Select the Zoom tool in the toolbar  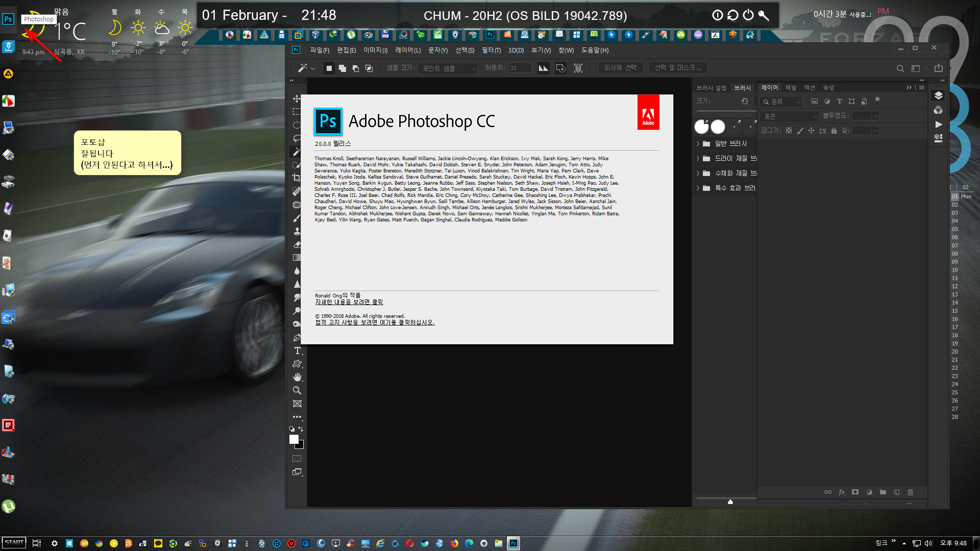297,390
